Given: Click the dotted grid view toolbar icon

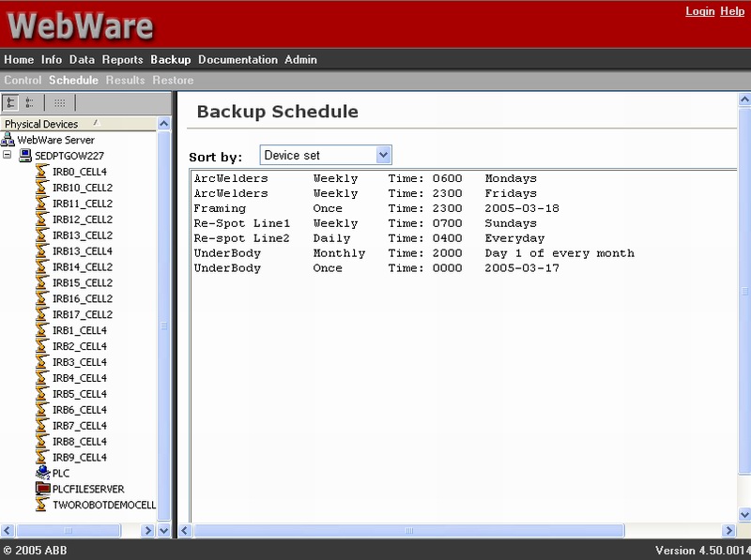Looking at the screenshot, I should [59, 103].
